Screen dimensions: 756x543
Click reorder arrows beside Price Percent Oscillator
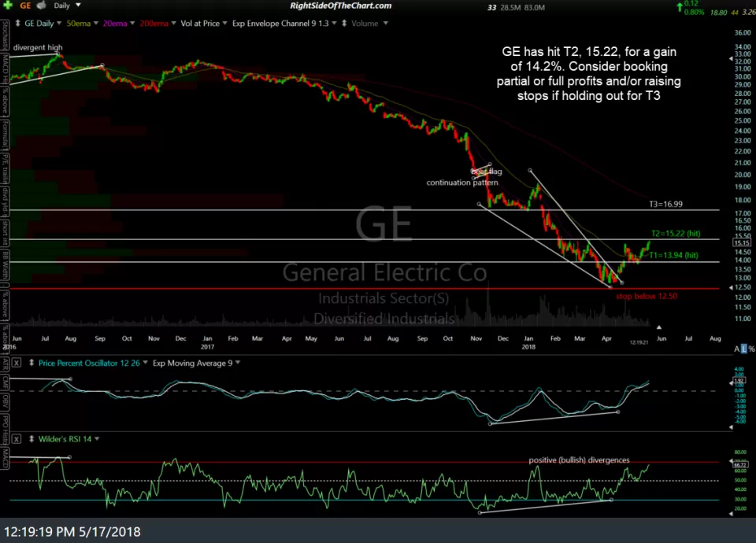[31, 363]
